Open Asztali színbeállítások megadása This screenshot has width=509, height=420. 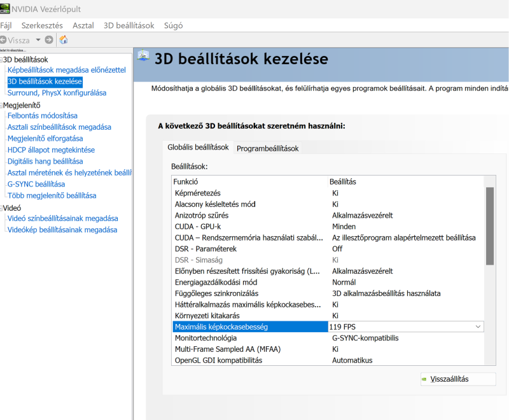[x=59, y=127]
